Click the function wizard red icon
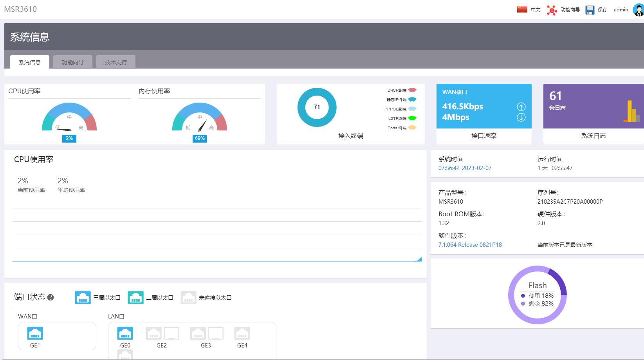Image resolution: width=644 pixels, height=360 pixels. [552, 10]
